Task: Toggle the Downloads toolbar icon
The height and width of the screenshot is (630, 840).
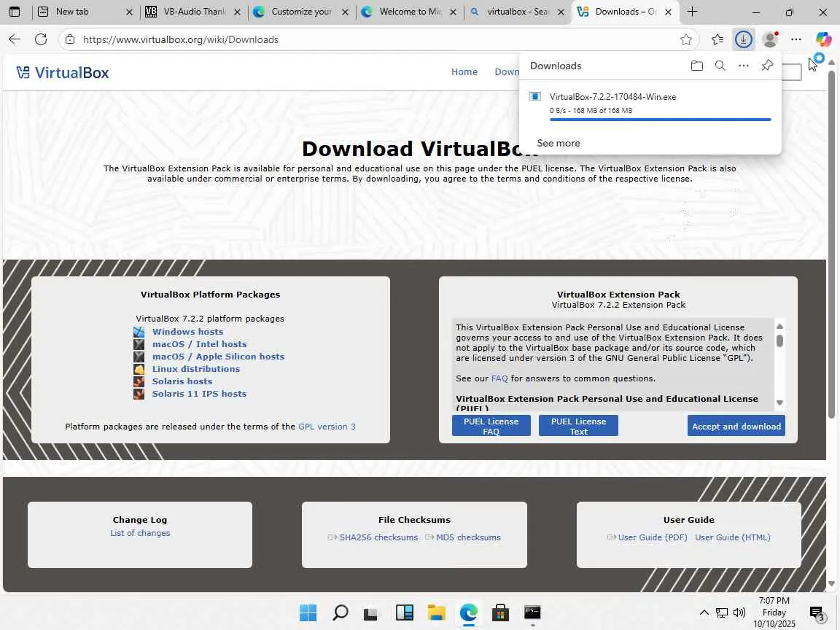Action: 743,39
